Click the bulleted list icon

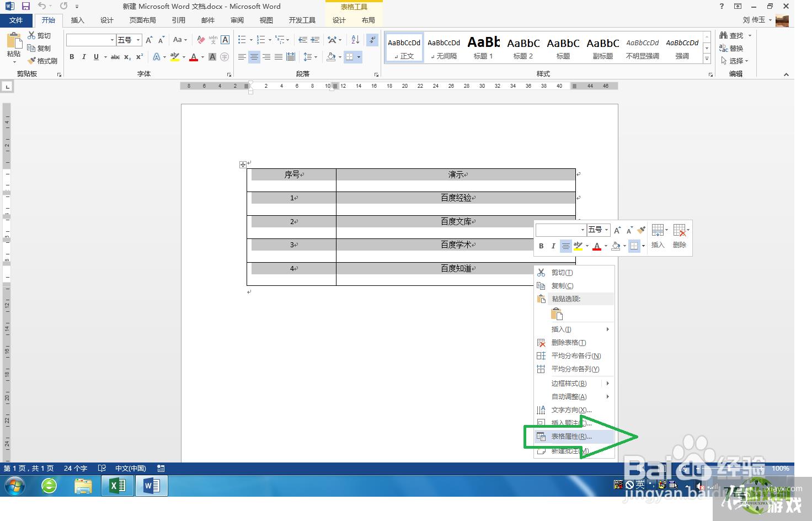click(x=242, y=40)
